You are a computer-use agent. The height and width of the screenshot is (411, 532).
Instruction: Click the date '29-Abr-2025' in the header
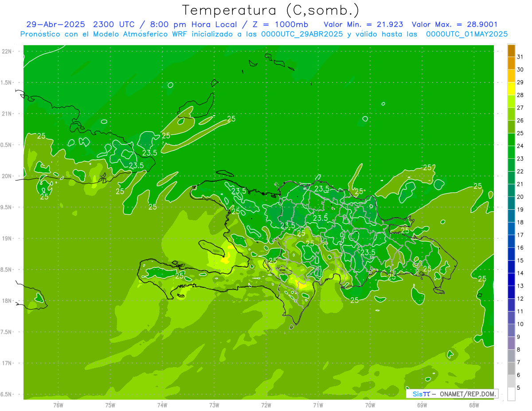coord(56,24)
